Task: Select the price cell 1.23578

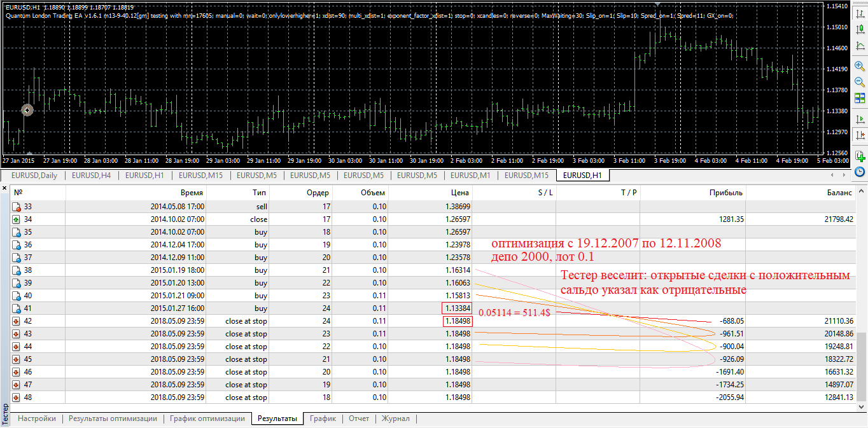Action: [456, 258]
